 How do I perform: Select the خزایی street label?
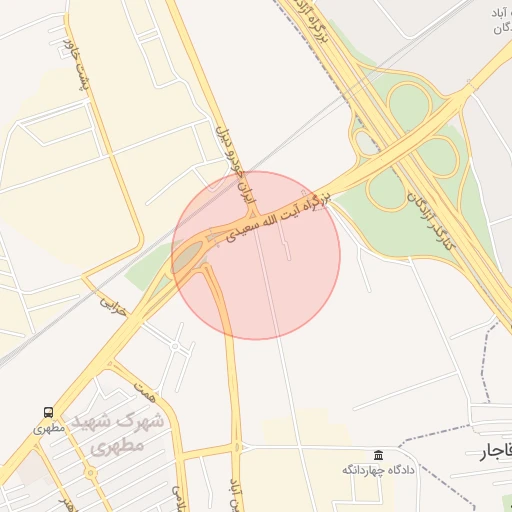coord(114,307)
